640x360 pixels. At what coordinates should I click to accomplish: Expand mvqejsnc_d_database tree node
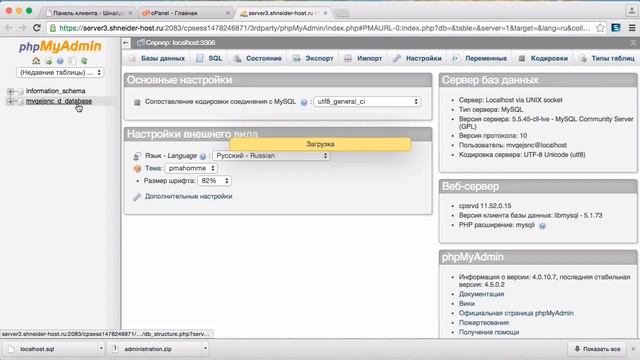coord(11,101)
